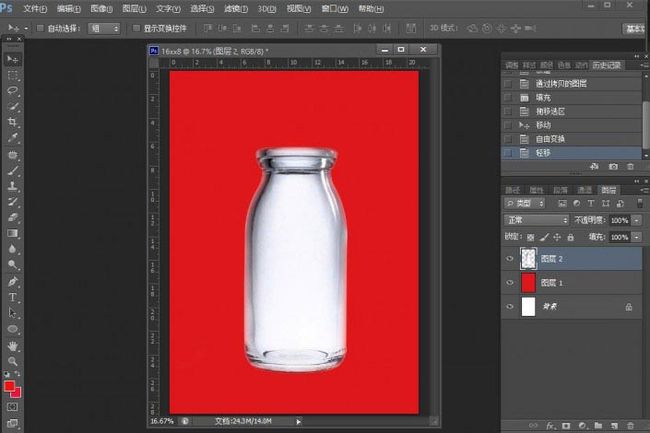Create a new layer group
Screen dimensions: 650x433
tap(598, 426)
